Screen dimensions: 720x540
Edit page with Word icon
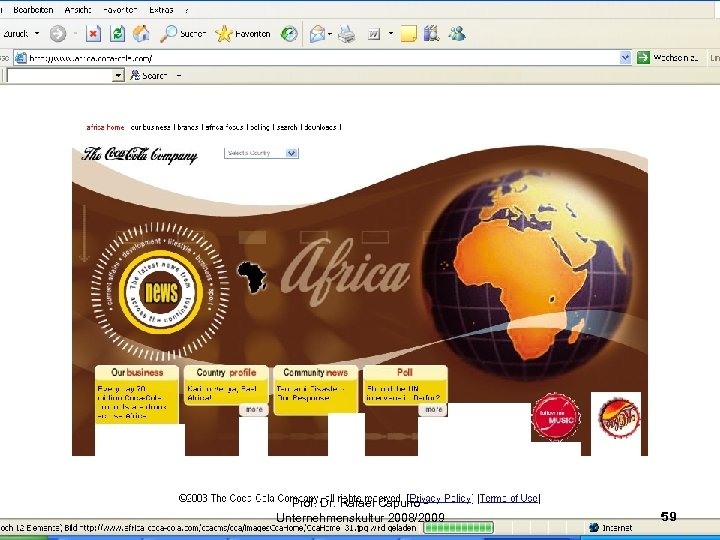[x=374, y=34]
